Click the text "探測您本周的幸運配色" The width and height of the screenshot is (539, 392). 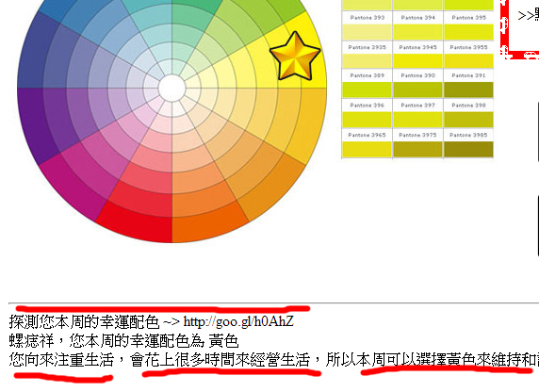coord(84,322)
